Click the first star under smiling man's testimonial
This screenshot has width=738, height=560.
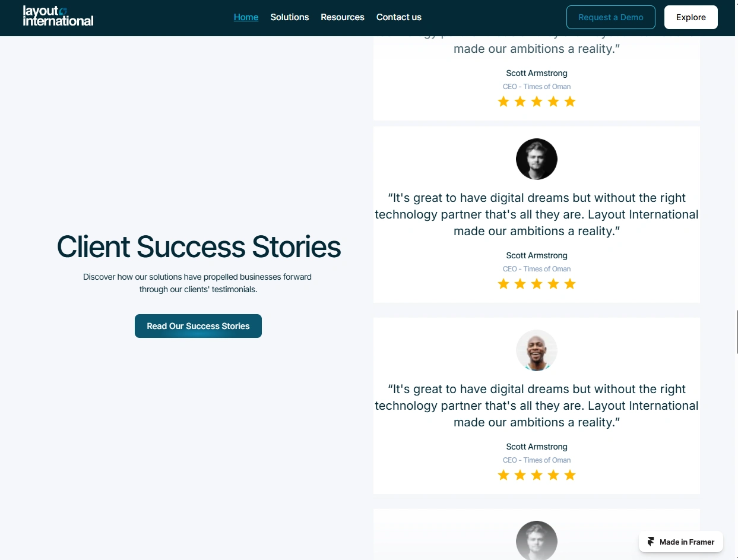tap(503, 475)
